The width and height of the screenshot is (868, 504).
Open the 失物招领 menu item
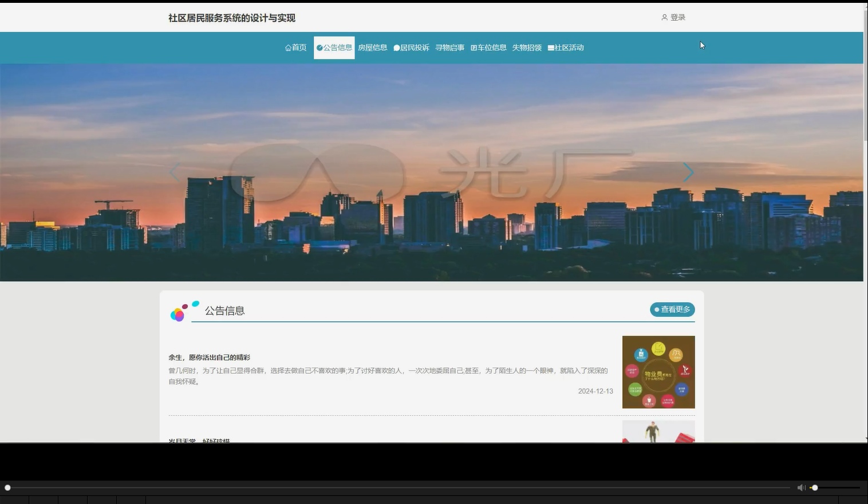527,48
